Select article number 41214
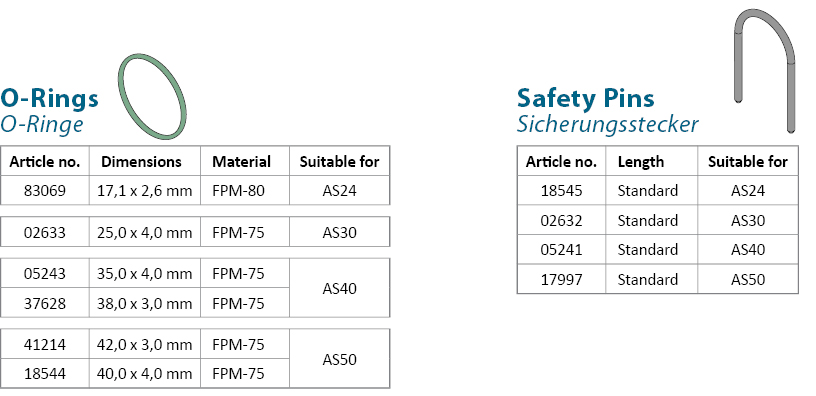Screen dimensions: 816x396 [45, 344]
